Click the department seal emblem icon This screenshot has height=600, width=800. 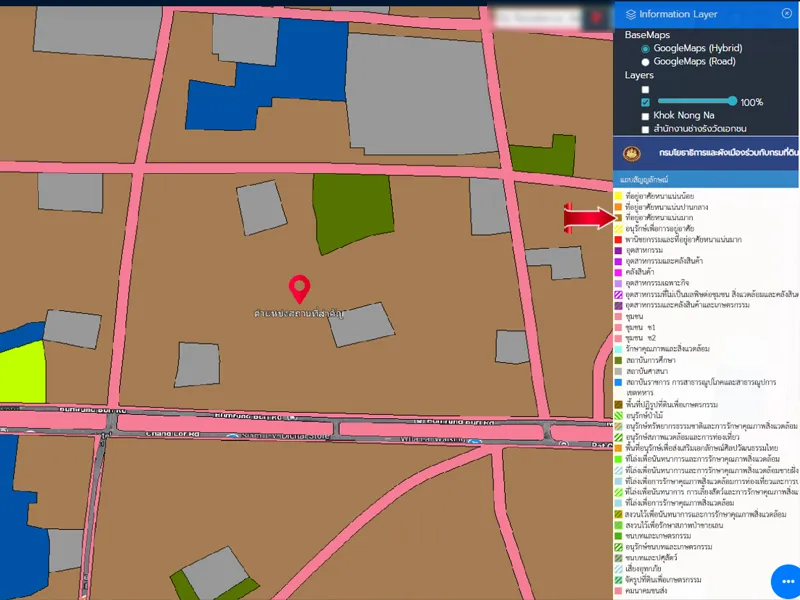[631, 154]
